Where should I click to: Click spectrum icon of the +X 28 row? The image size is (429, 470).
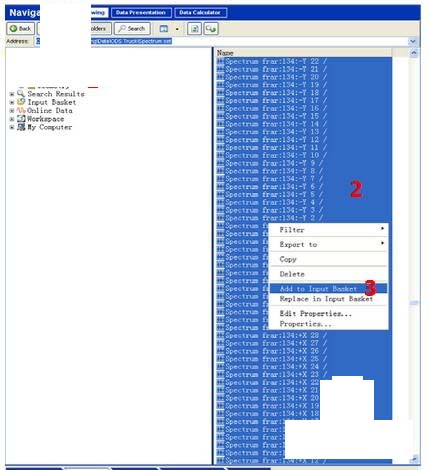(x=220, y=335)
